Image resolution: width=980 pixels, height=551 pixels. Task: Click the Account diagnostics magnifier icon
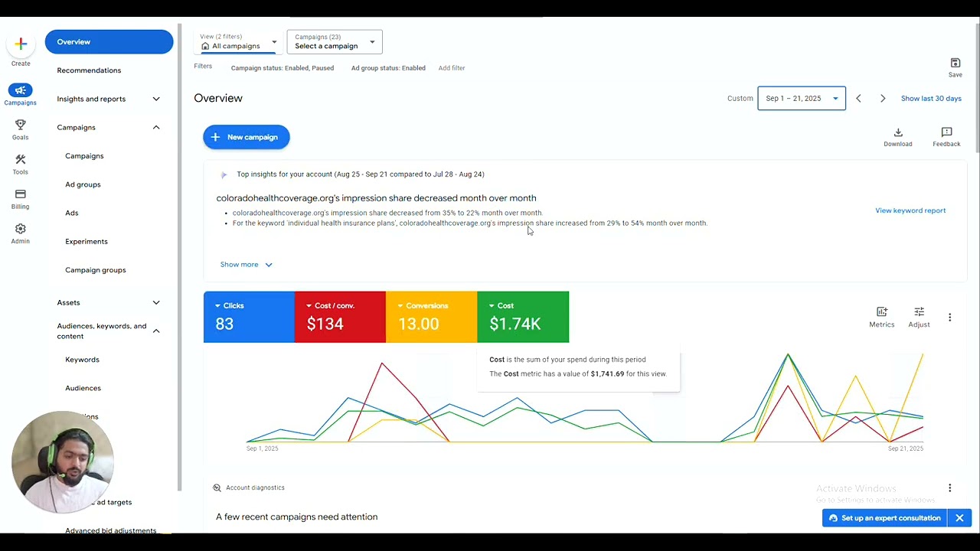217,487
